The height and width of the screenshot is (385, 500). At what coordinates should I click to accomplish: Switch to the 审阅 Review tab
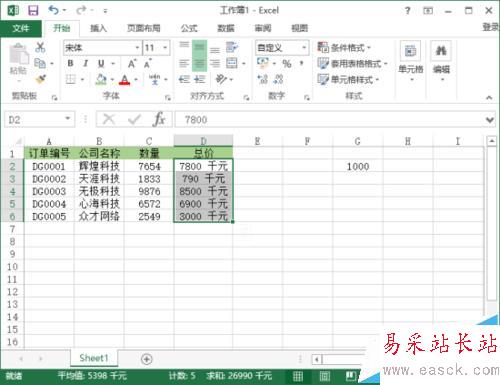click(x=263, y=28)
